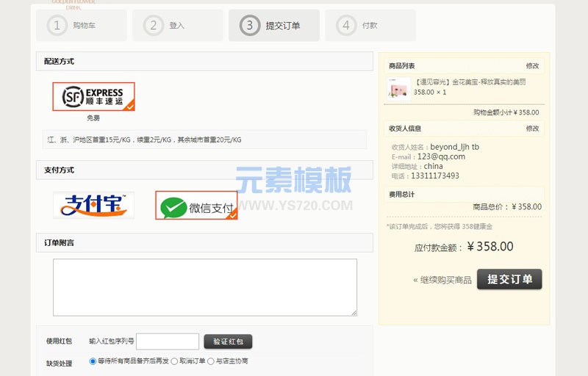Select the 与店主协商 radio option
The image size is (588, 376).
(x=211, y=361)
